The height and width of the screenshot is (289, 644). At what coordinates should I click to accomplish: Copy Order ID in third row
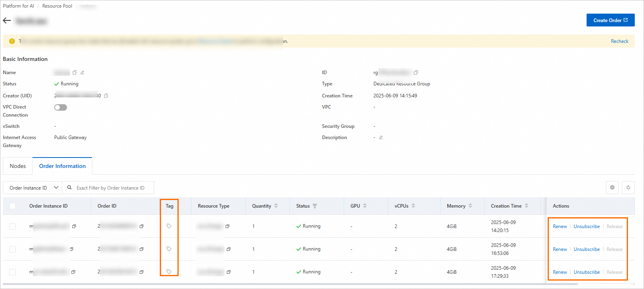click(x=141, y=272)
